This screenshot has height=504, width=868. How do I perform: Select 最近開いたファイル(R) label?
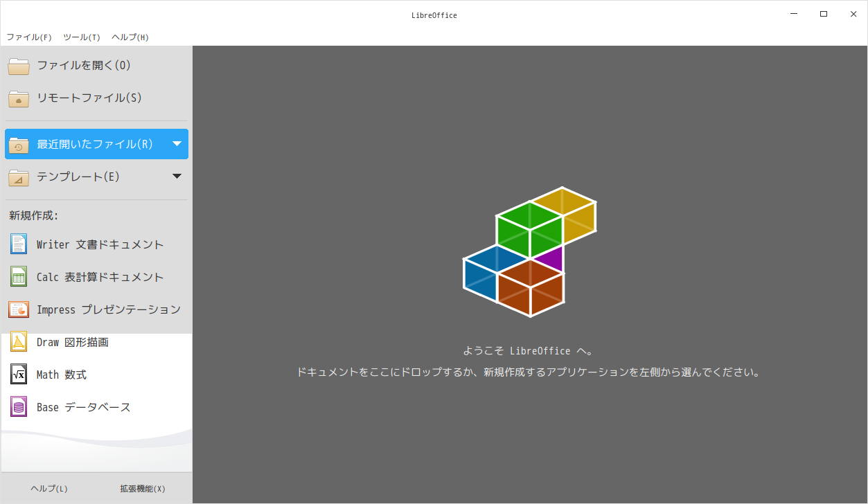95,144
